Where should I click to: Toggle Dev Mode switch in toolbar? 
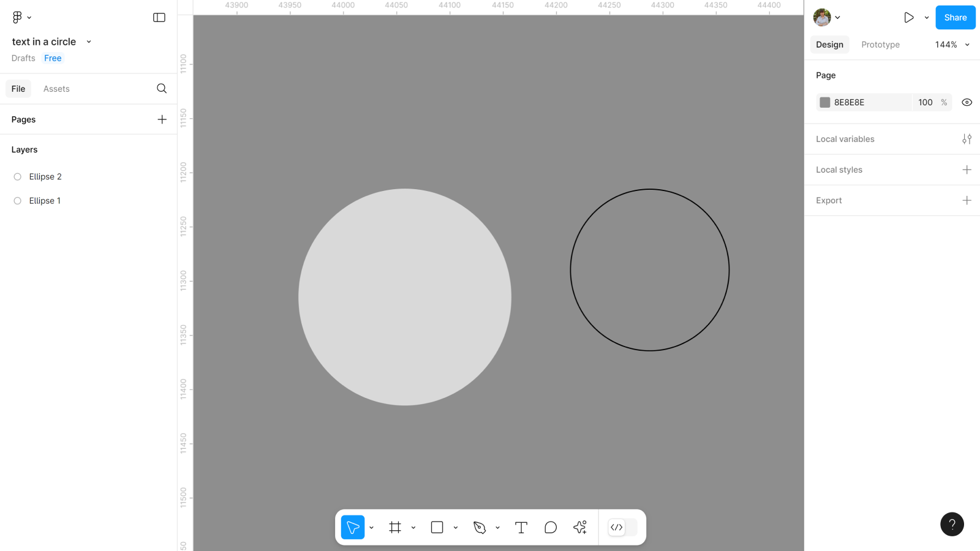[x=622, y=527]
